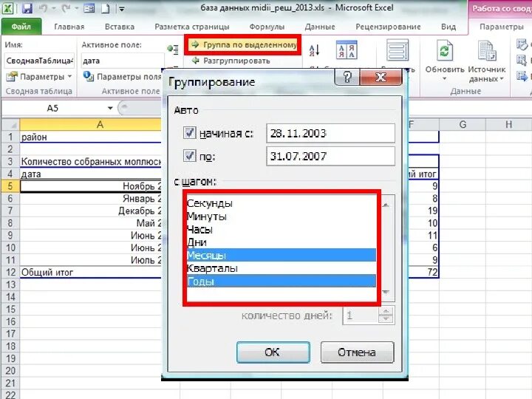Close the Группирование dialog

pos(381,77)
